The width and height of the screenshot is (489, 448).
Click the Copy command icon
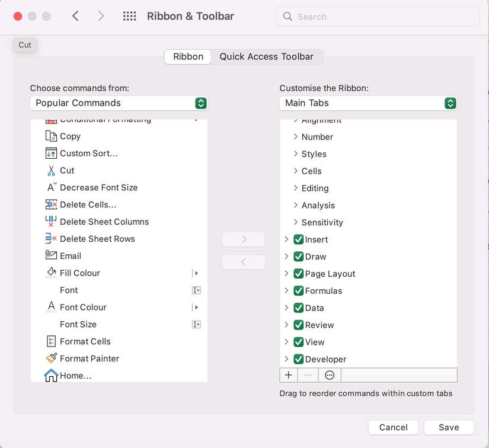coord(50,136)
